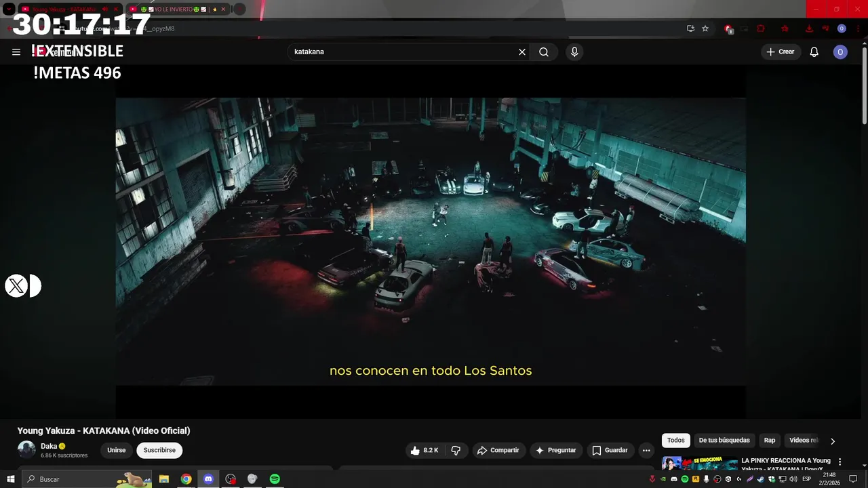Open browser three-dot settings menu
The width and height of the screenshot is (868, 488).
coord(858,28)
